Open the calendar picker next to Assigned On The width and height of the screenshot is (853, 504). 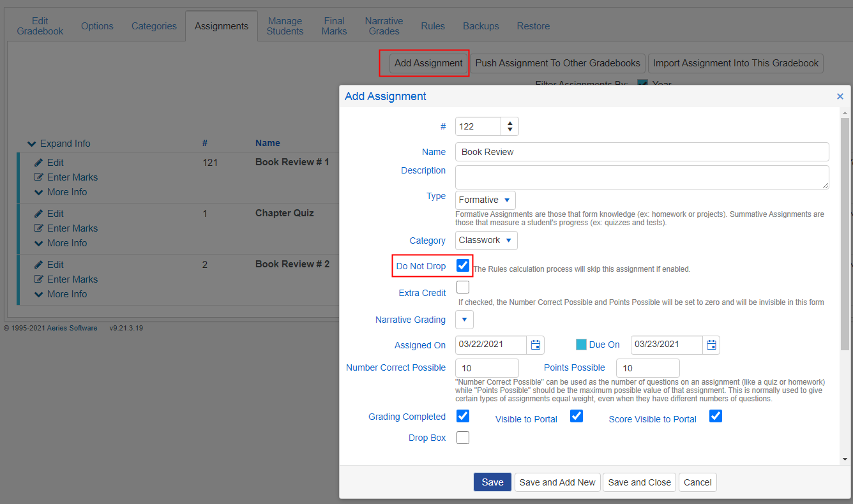[x=535, y=345]
